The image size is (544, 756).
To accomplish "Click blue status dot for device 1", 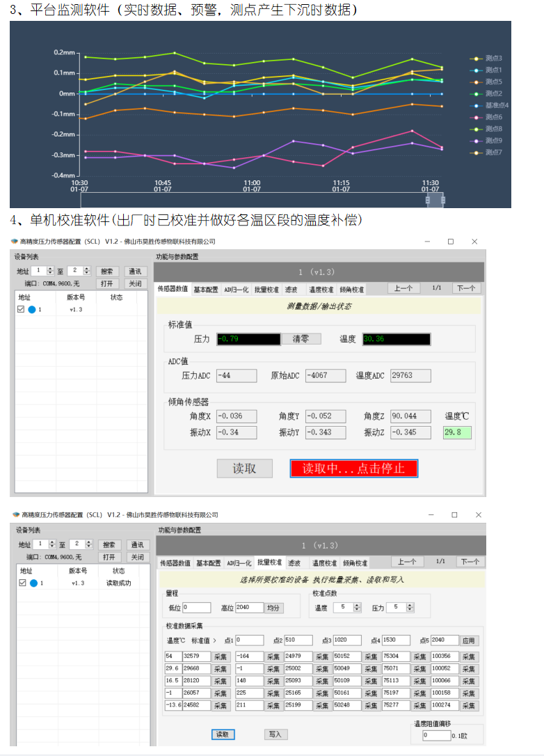I will (x=32, y=309).
